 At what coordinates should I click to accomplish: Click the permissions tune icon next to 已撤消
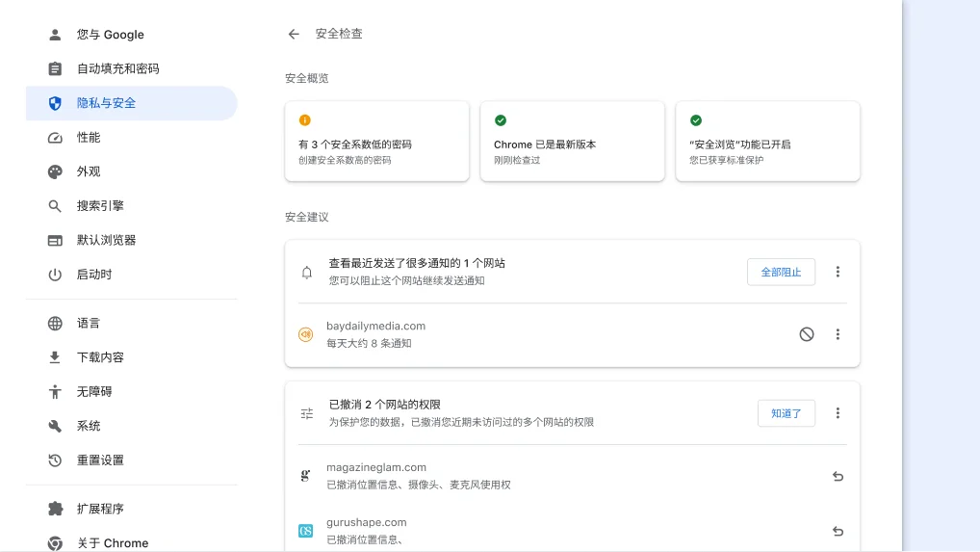[x=307, y=413]
